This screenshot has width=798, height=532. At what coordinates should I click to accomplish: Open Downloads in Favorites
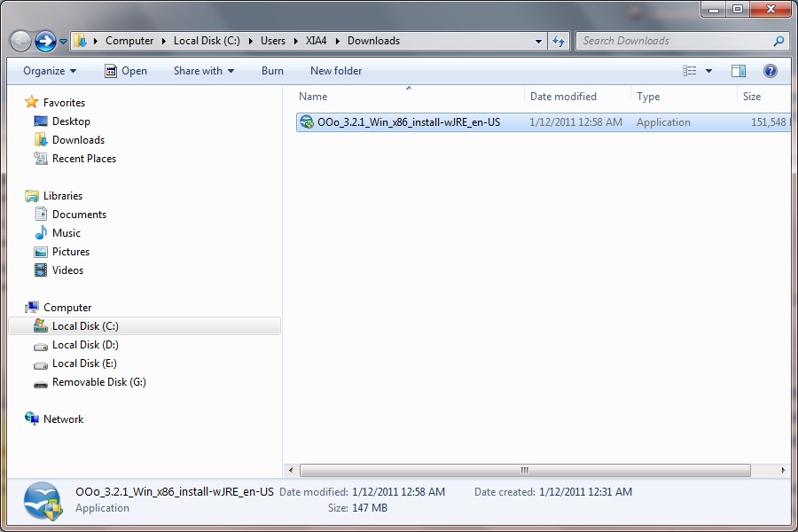click(x=78, y=140)
